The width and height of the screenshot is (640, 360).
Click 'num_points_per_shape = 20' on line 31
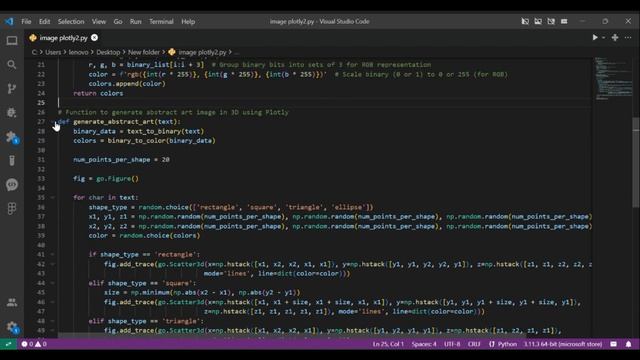coord(121,160)
